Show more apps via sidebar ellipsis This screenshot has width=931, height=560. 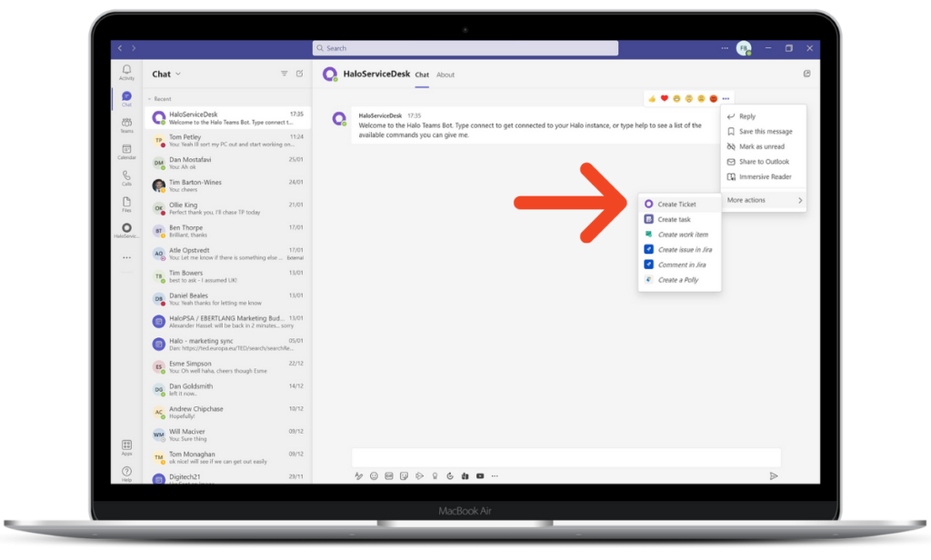coord(126,258)
